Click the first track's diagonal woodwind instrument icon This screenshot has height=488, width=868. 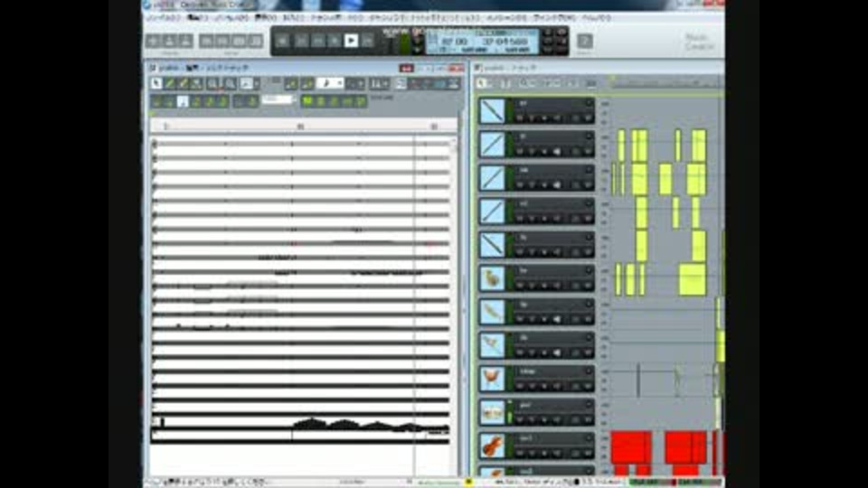coord(492,110)
